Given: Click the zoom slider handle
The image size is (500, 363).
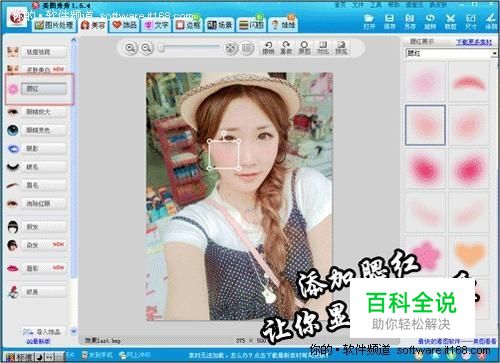Looking at the screenshot, I should (161, 48).
